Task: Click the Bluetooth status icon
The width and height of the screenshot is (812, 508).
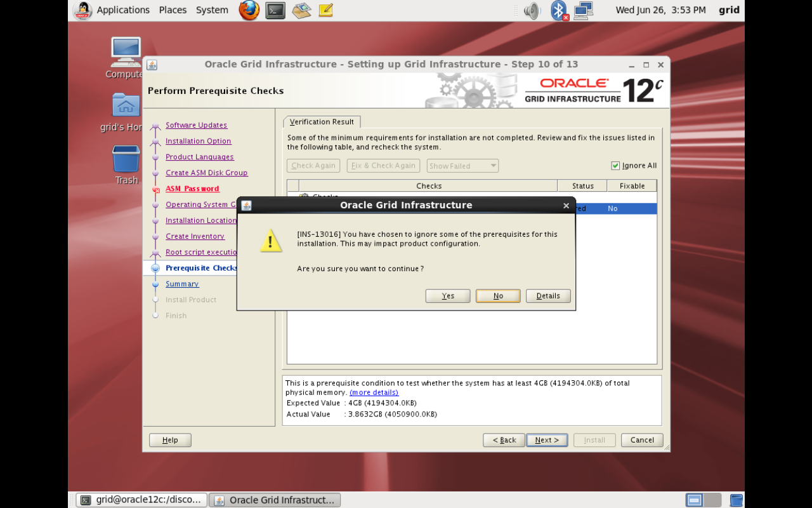Action: pos(559,10)
